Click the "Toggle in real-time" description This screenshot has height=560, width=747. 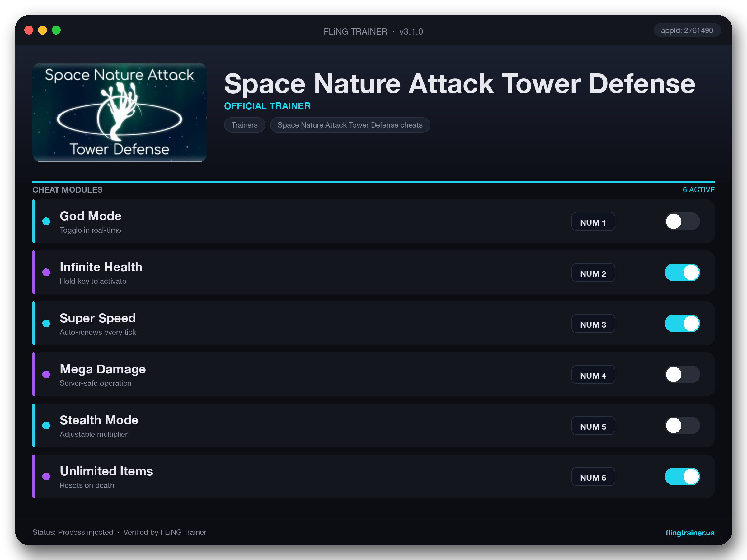tap(90, 230)
